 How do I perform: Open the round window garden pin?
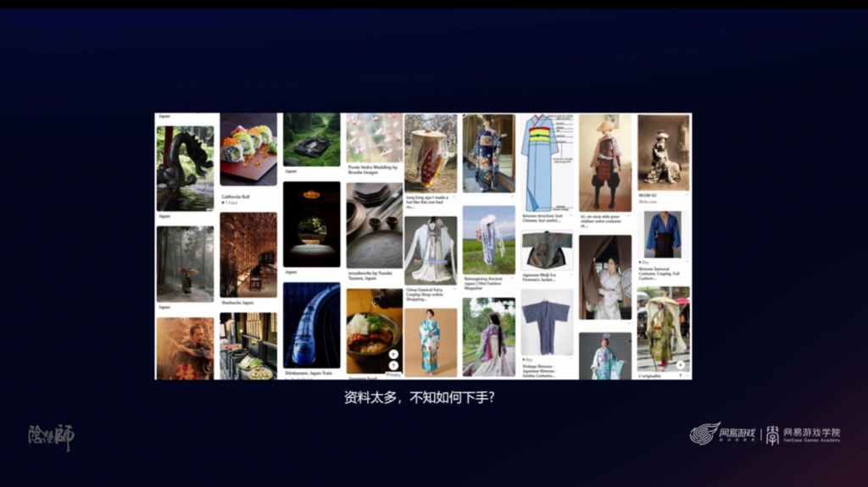(311, 224)
